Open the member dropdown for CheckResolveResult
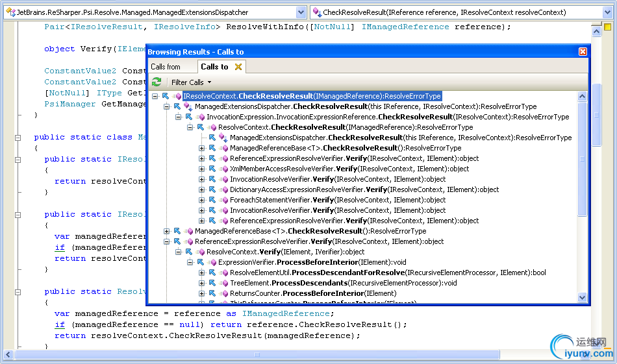This screenshot has width=617, height=364. point(607,12)
